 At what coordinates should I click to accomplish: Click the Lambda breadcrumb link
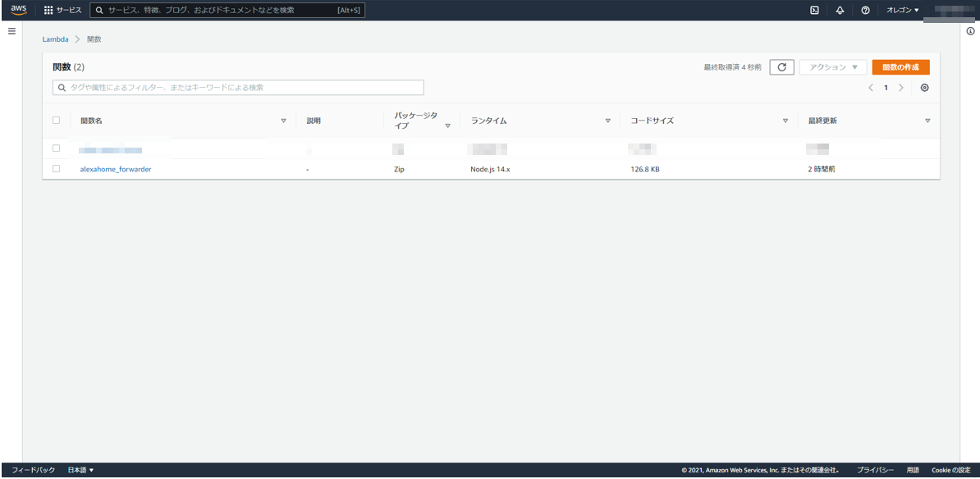click(x=55, y=39)
